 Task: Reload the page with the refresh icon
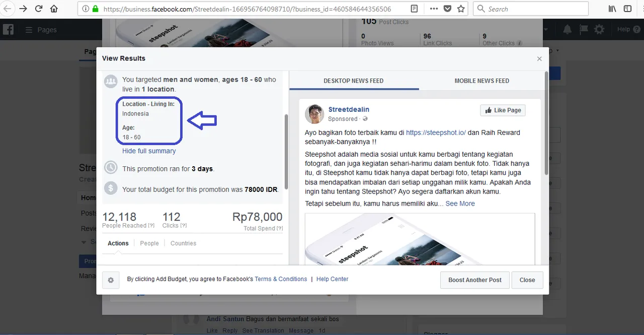[x=39, y=9]
